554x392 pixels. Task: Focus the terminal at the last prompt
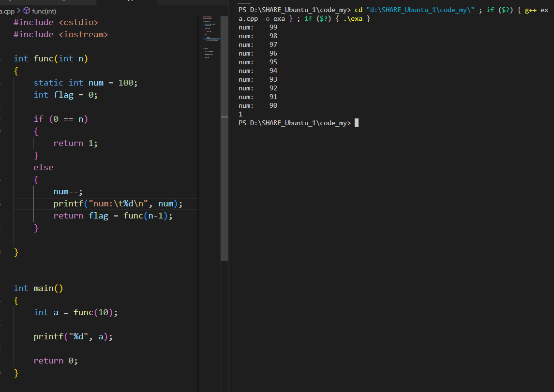(356, 123)
